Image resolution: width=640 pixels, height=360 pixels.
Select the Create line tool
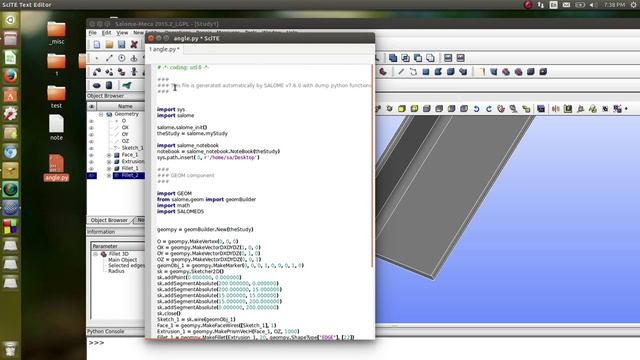(109, 58)
